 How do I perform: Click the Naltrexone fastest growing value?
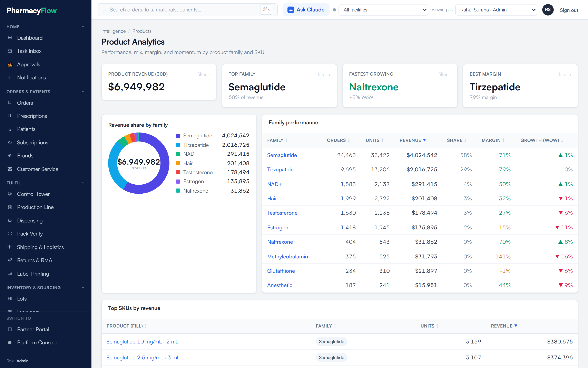374,87
